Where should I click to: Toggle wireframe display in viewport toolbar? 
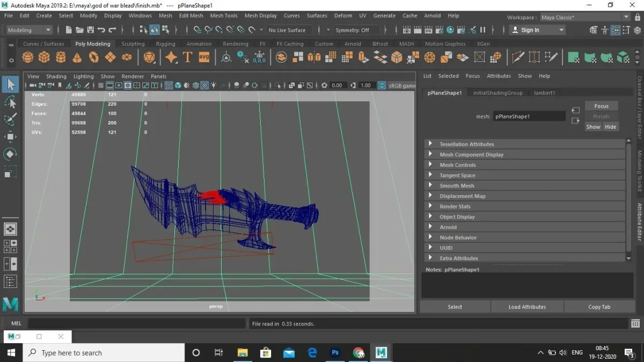coord(169,85)
